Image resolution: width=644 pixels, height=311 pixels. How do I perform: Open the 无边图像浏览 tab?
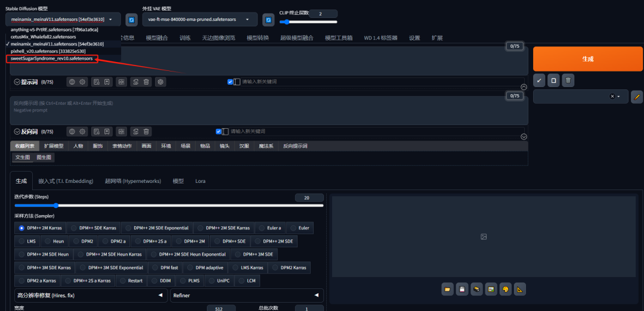coord(218,38)
